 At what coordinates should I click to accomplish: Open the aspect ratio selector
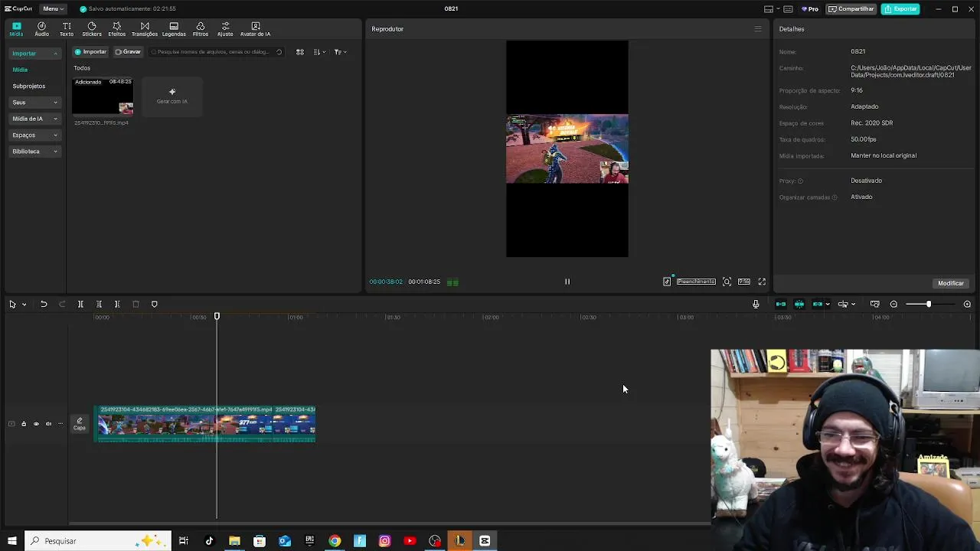(744, 282)
